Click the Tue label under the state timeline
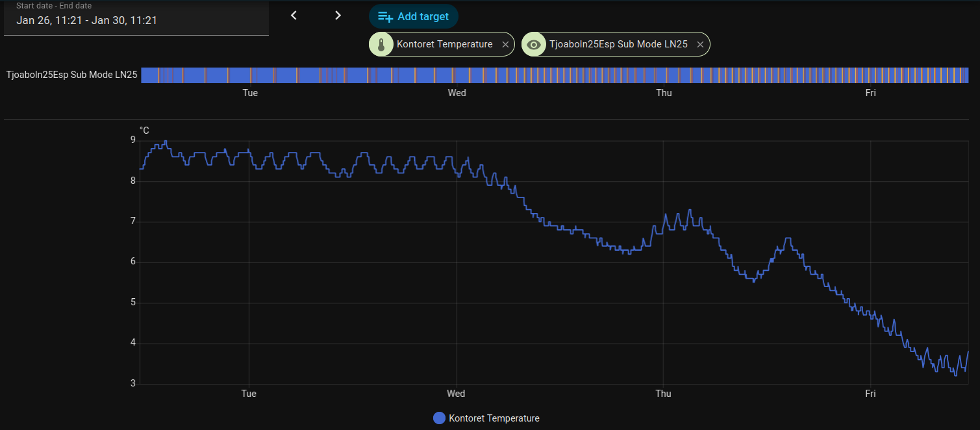Image resolution: width=980 pixels, height=430 pixels. [x=250, y=93]
